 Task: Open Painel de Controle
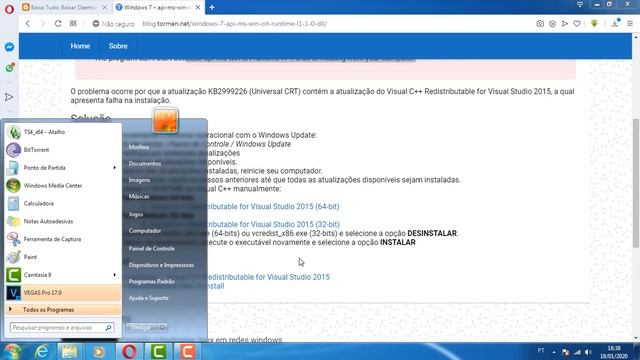click(x=151, y=249)
